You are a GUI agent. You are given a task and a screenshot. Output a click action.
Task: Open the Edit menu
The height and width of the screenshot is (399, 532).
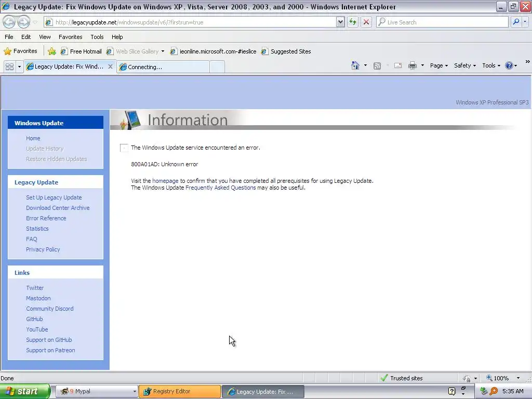coord(26,37)
